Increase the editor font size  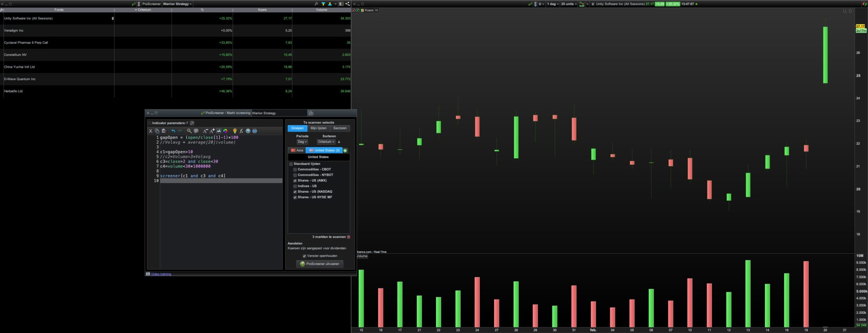[x=212, y=131]
